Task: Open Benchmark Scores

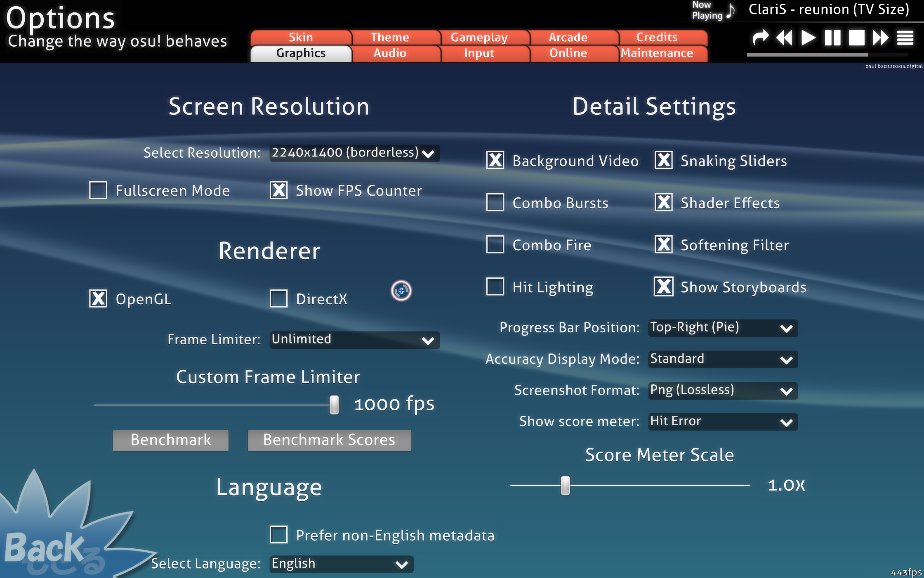Action: (329, 440)
